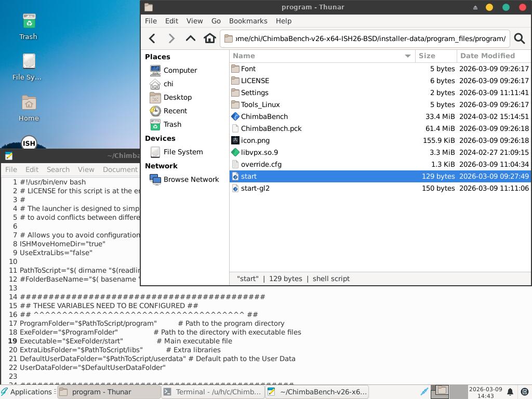Go to parent folder with up arrow

tap(190, 38)
